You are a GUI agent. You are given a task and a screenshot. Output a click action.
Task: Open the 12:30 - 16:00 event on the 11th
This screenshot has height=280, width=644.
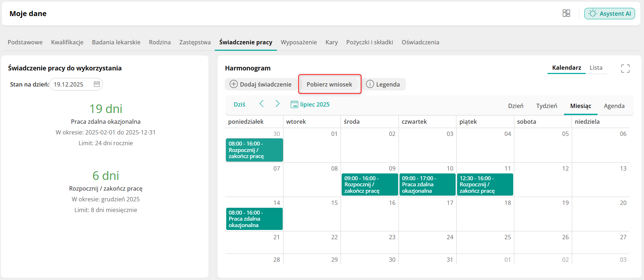(x=485, y=185)
